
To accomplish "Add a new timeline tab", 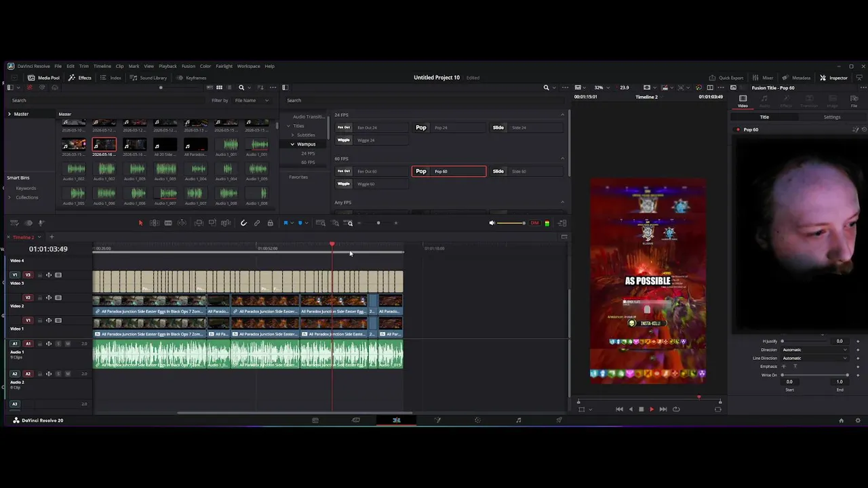I will (x=51, y=237).
